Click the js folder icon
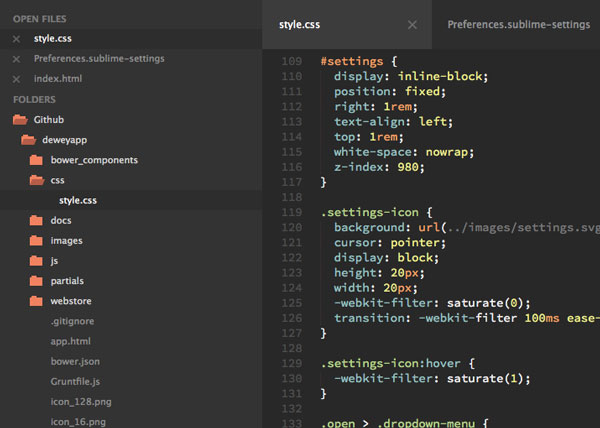This screenshot has width=600, height=428. tap(36, 261)
